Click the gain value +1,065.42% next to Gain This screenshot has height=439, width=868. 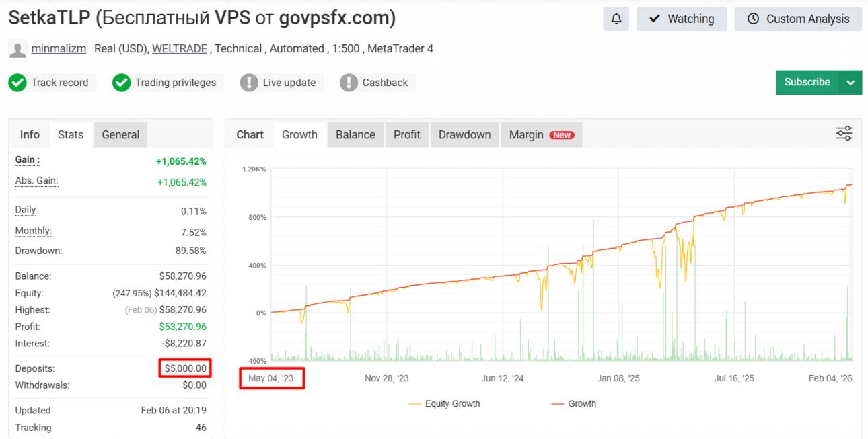181,161
